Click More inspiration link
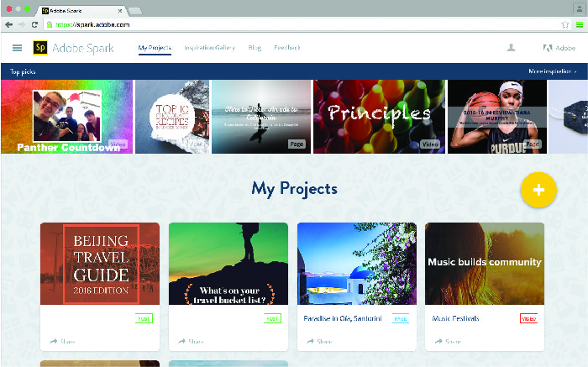588x367 pixels. pyautogui.click(x=553, y=71)
